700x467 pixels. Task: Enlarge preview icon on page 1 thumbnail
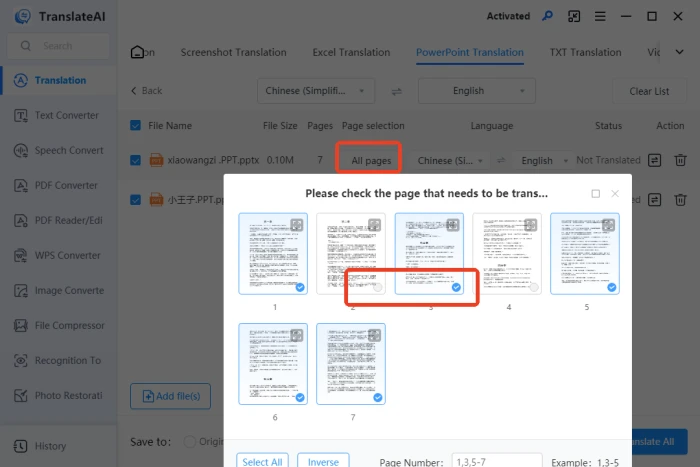tap(297, 225)
